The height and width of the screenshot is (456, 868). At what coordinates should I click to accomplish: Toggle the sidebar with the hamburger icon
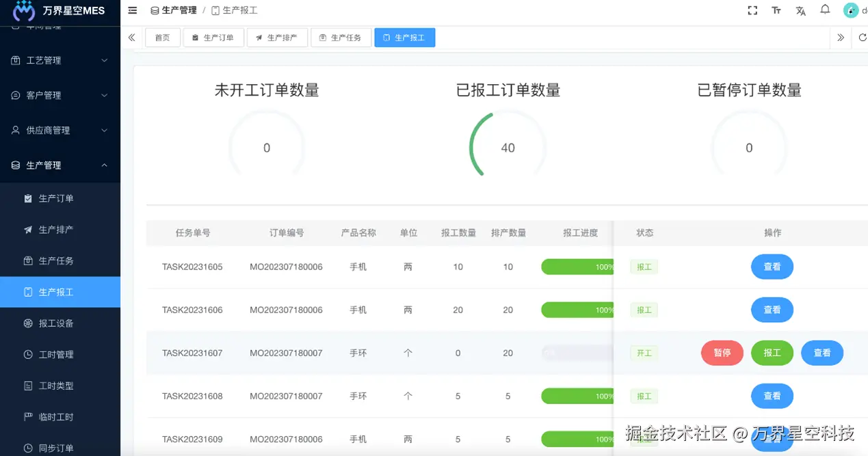(x=132, y=10)
